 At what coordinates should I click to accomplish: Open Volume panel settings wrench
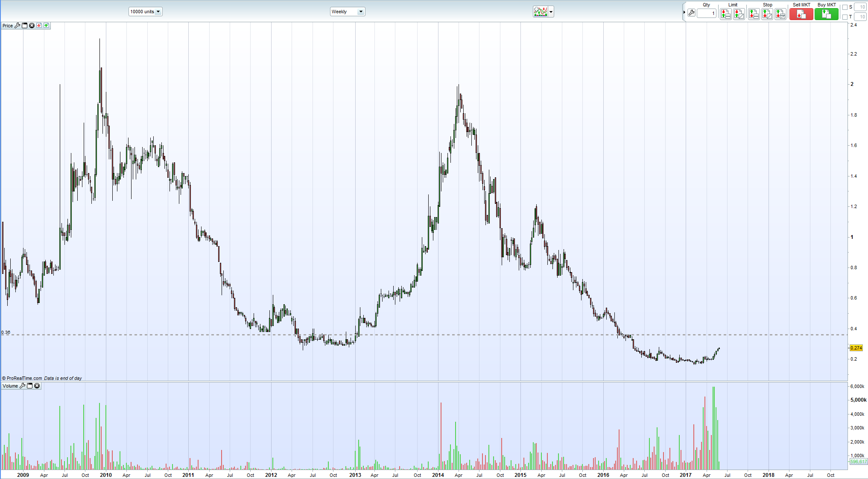(x=23, y=386)
